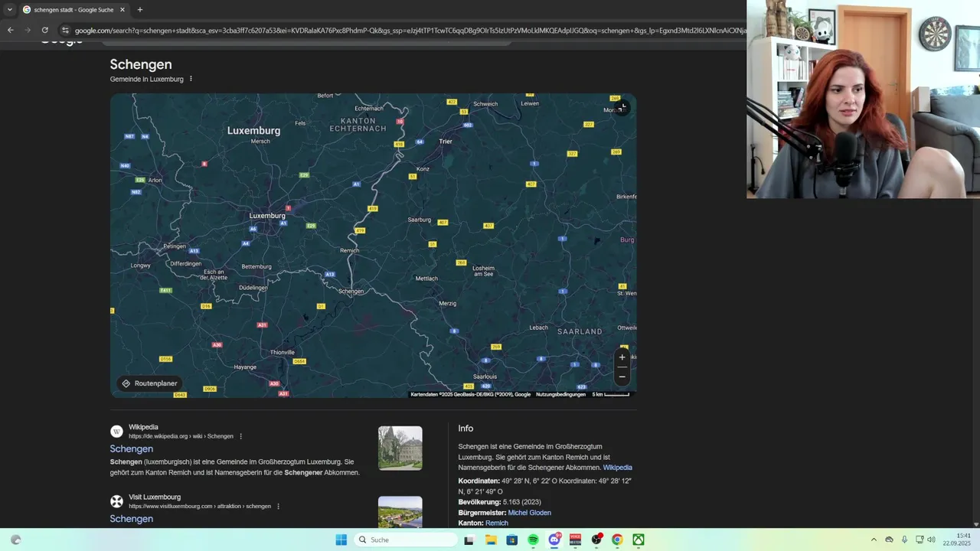Zoom in on the map
The width and height of the screenshot is (980, 551).
622,357
